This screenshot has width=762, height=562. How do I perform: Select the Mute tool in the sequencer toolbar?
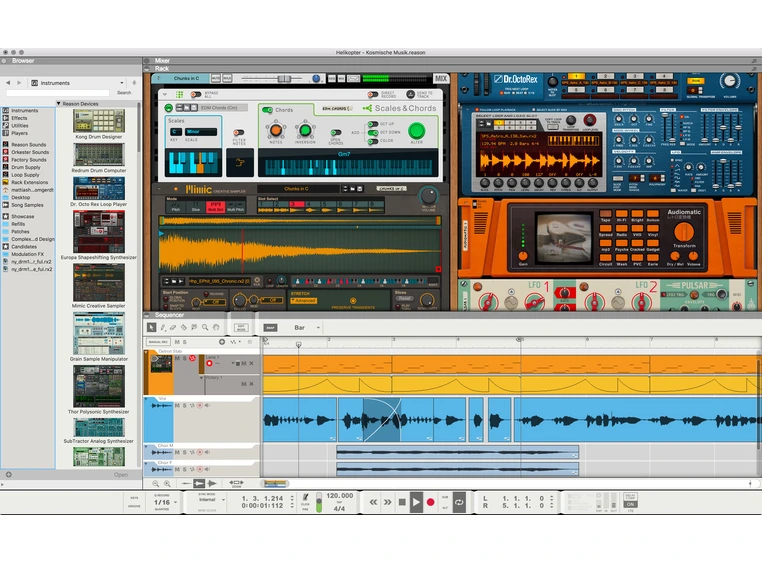(x=194, y=328)
